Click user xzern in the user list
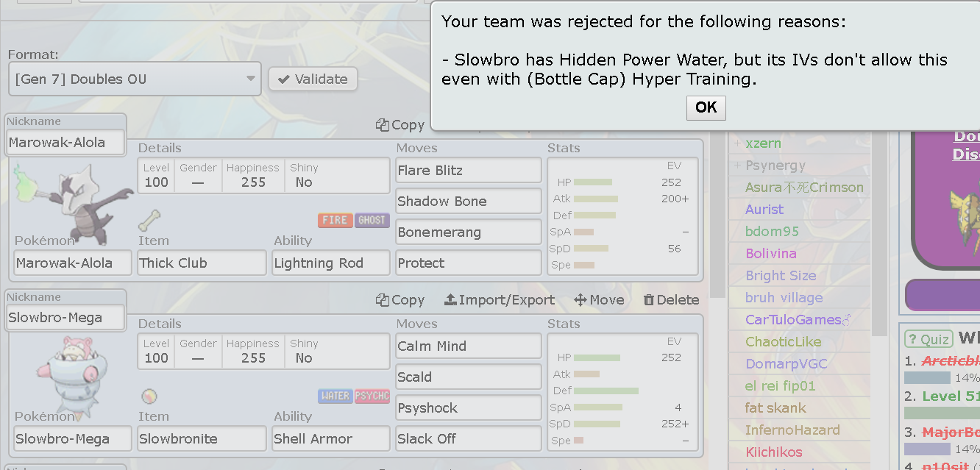The image size is (980, 470). coord(763,143)
